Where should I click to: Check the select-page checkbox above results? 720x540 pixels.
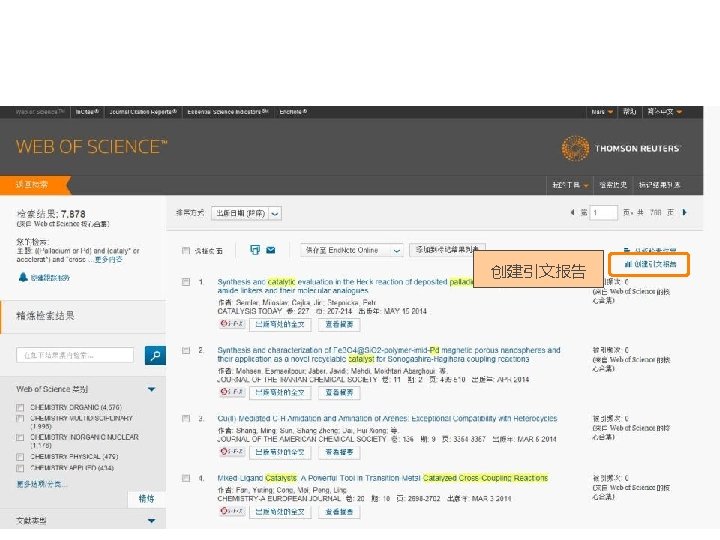click(186, 251)
